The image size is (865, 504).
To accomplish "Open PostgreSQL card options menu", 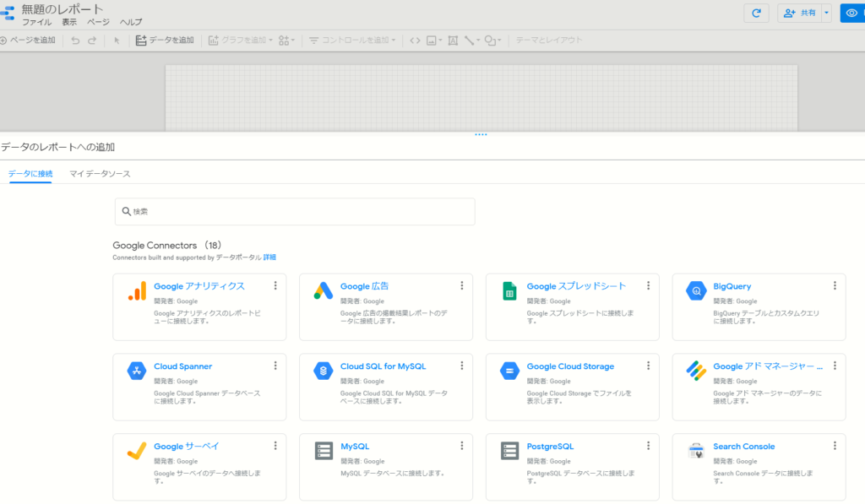I will pos(648,446).
